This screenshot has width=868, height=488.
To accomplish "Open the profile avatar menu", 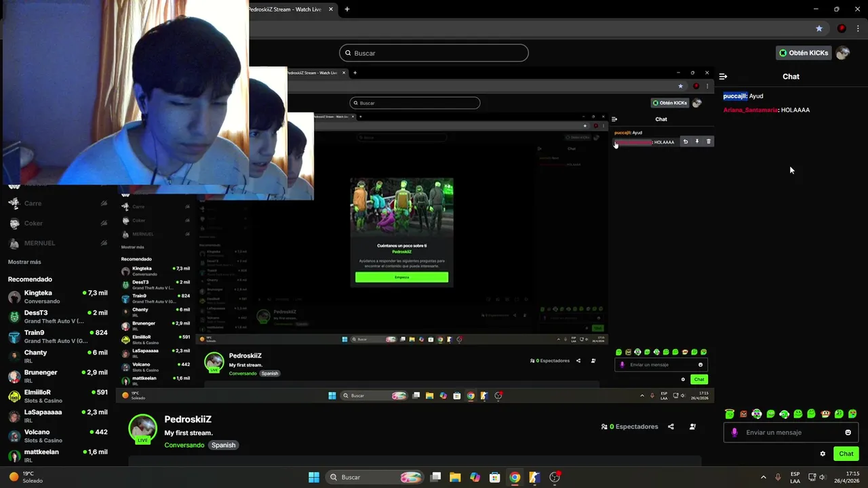I will [842, 53].
